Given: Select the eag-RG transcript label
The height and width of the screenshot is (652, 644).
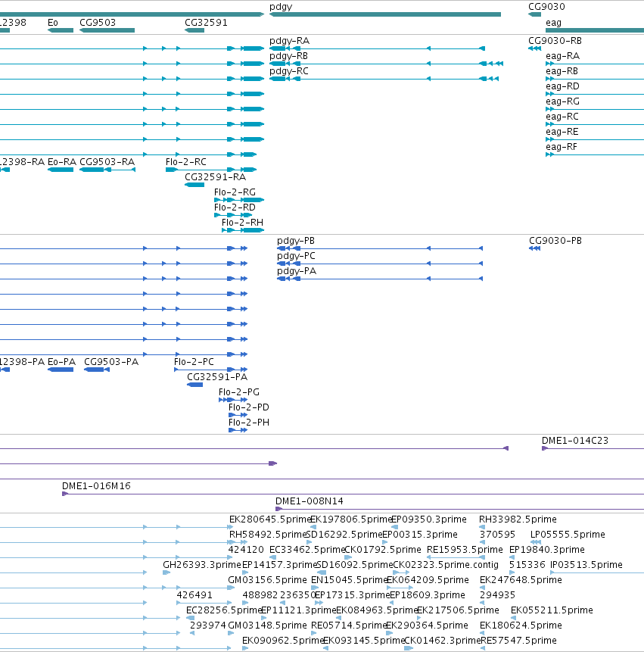Looking at the screenshot, I should (x=562, y=101).
